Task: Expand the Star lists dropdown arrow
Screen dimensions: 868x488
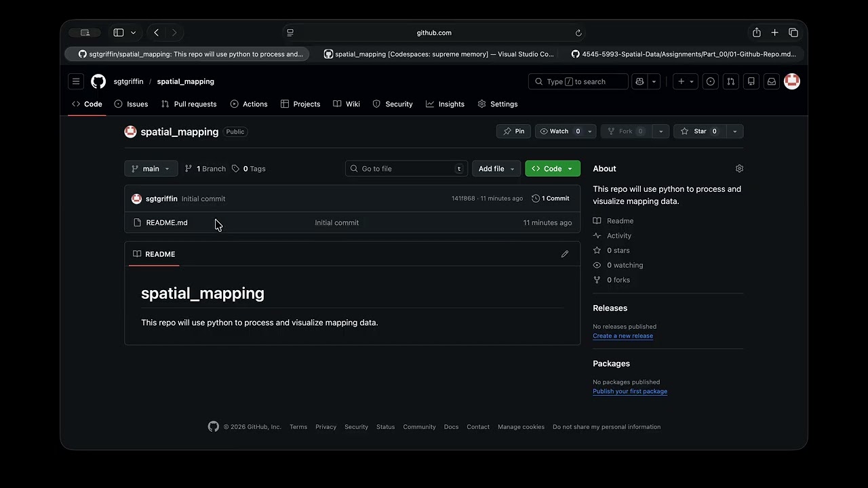Action: [734, 131]
